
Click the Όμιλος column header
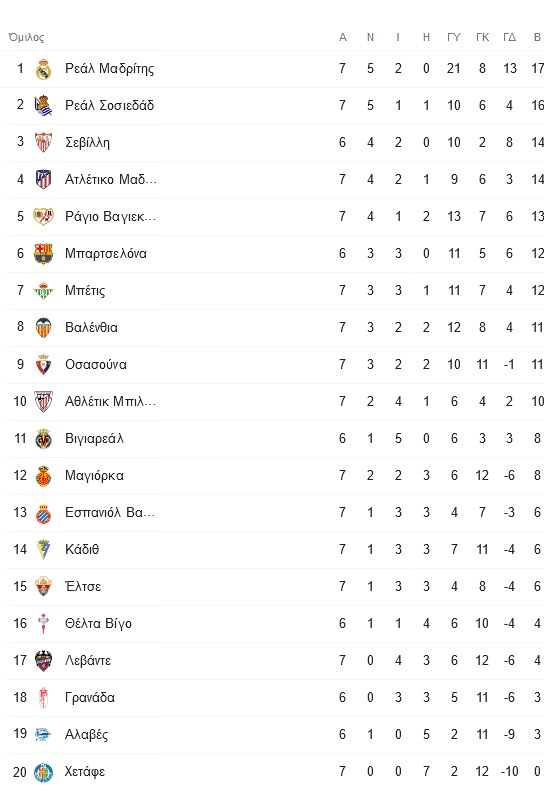pos(26,38)
